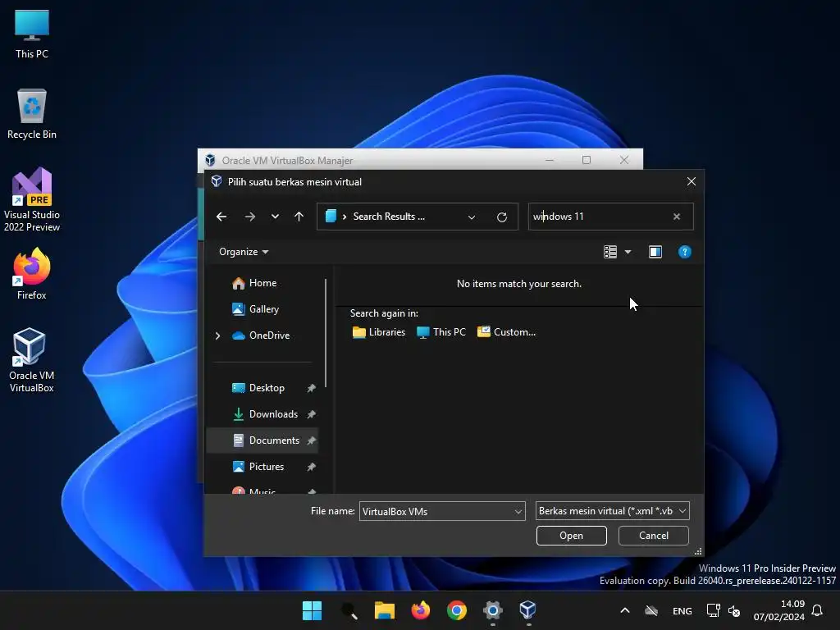This screenshot has width=840, height=630.
Task: Click the Cancel button
Action: tap(653, 535)
